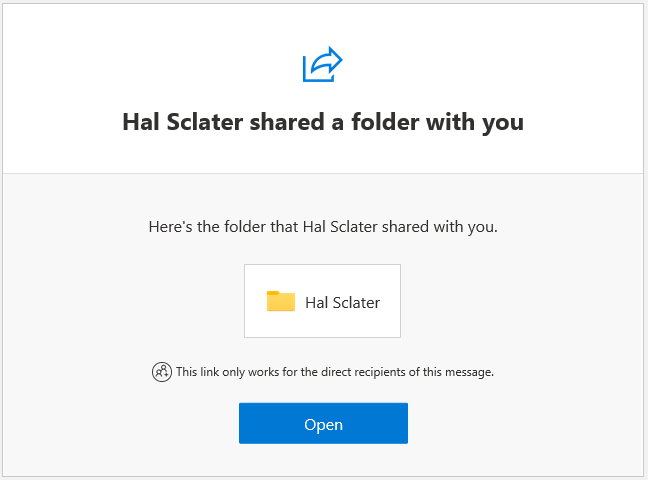Screen dimensions: 648x480
Task: Click the blue share arrow icon
Action: coord(323,64)
